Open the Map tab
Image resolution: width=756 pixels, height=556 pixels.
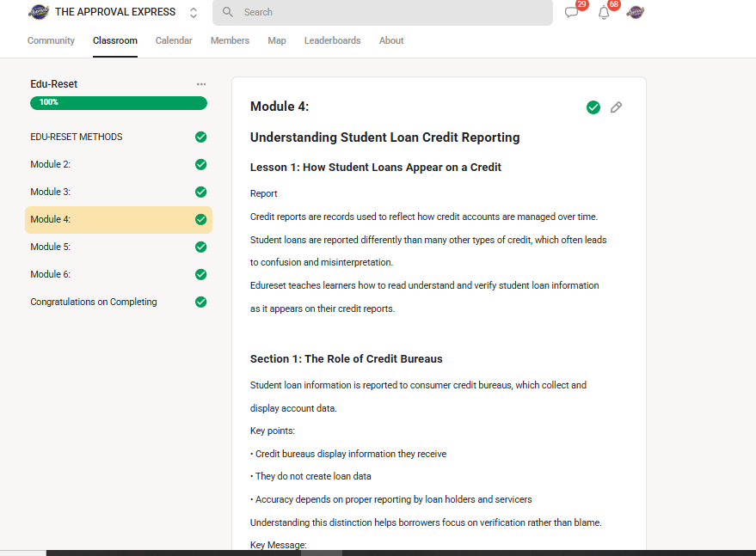[x=277, y=40]
